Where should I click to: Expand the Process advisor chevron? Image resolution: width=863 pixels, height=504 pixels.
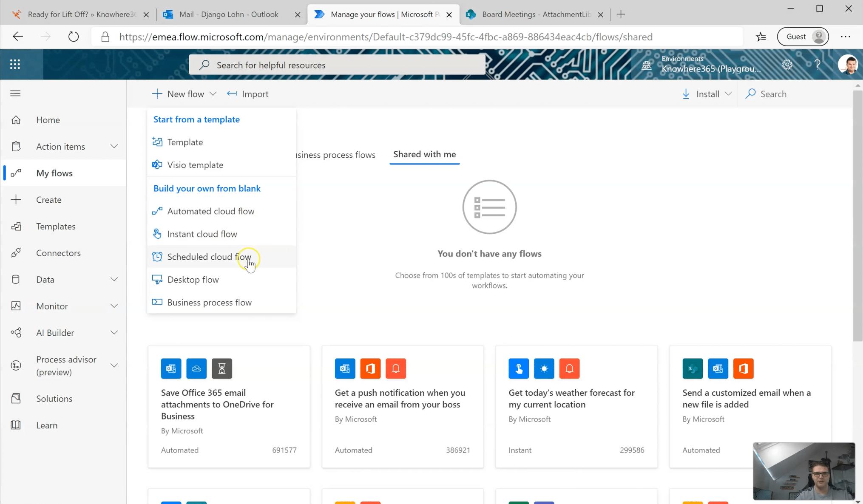(114, 365)
